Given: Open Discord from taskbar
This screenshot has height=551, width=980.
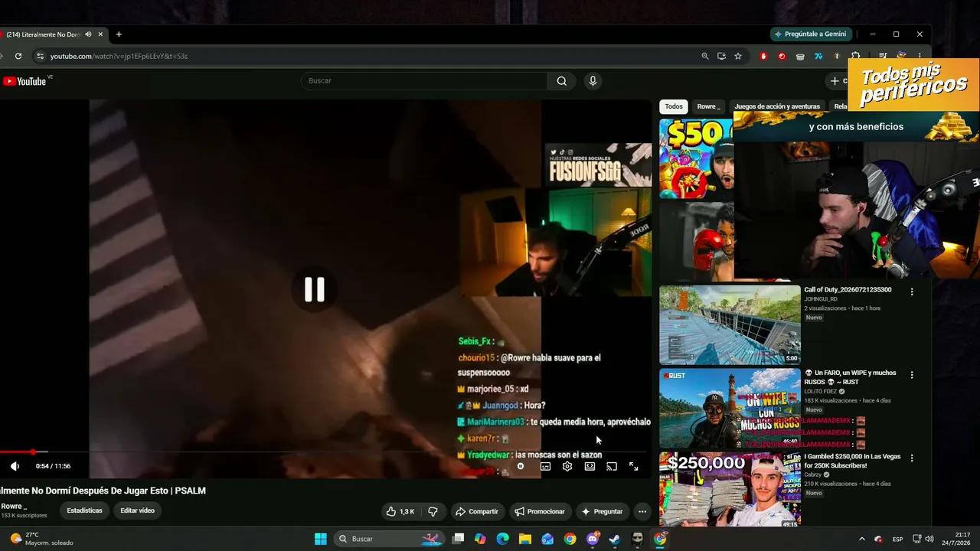Looking at the screenshot, I should tap(593, 539).
